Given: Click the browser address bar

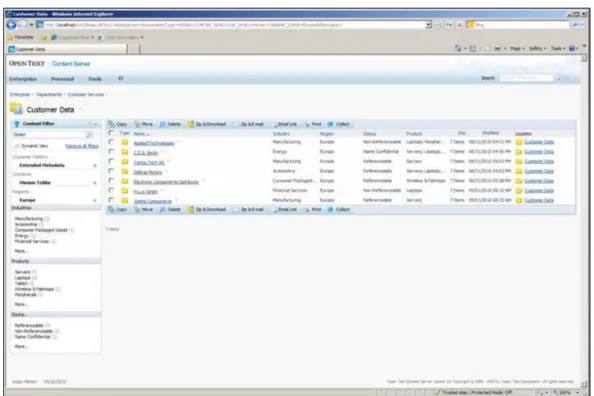Looking at the screenshot, I should 235,25.
